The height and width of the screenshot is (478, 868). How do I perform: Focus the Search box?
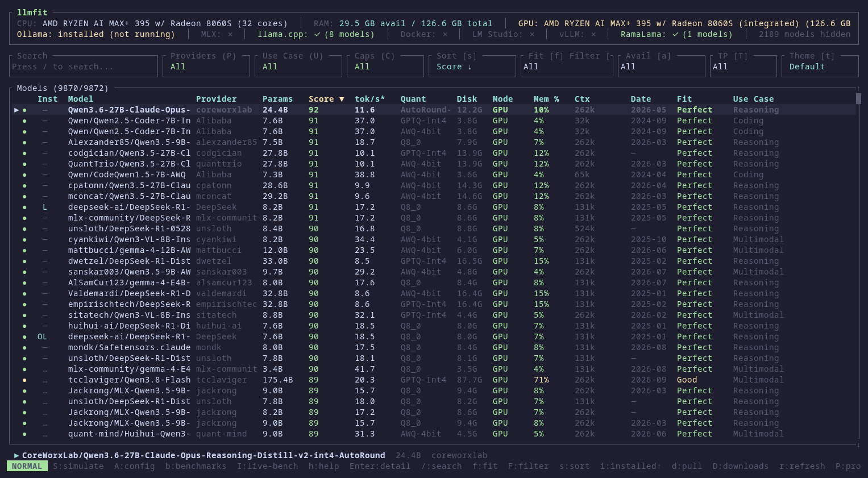click(x=84, y=66)
